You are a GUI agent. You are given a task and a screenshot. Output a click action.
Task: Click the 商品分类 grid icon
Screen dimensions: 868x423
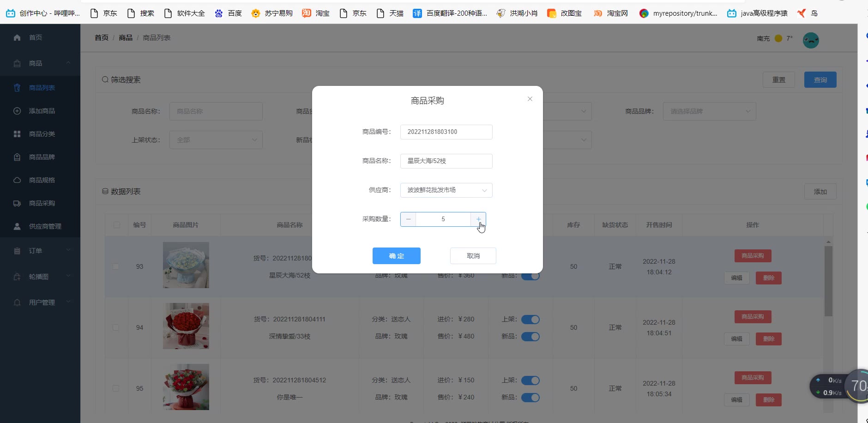coord(17,134)
